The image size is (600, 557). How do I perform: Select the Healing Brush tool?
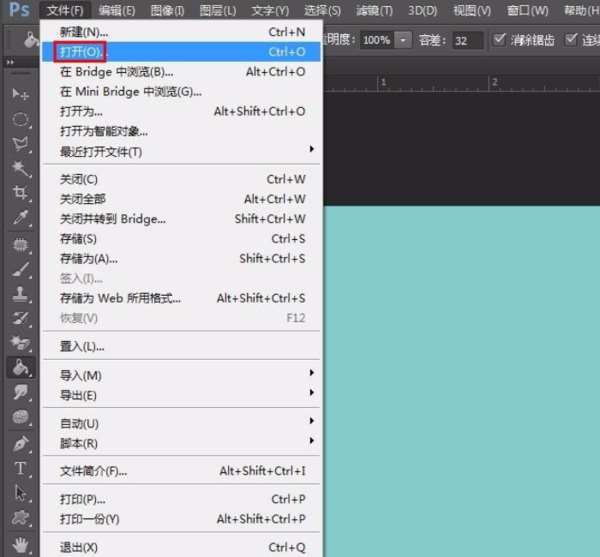20,245
